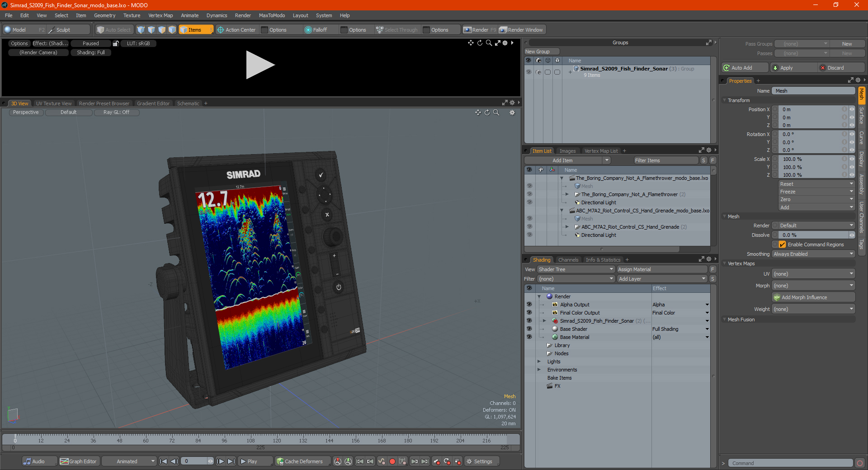The width and height of the screenshot is (868, 470).
Task: Click the rotate icon in render preview
Action: tap(480, 43)
